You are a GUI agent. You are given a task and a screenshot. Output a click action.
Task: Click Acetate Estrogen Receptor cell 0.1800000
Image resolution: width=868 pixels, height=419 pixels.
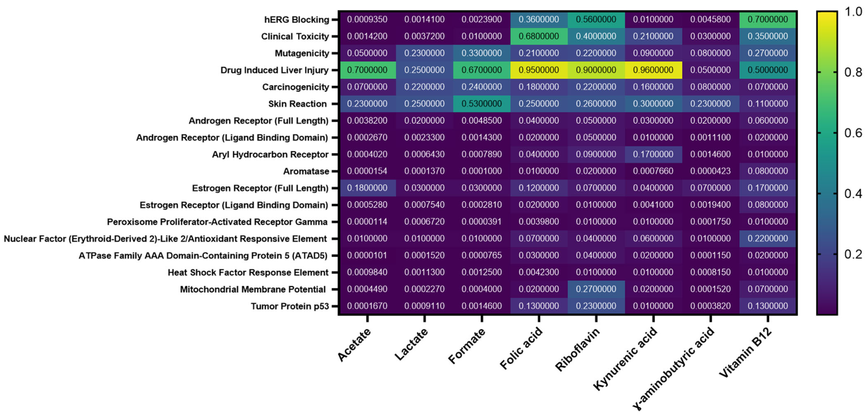[367, 188]
